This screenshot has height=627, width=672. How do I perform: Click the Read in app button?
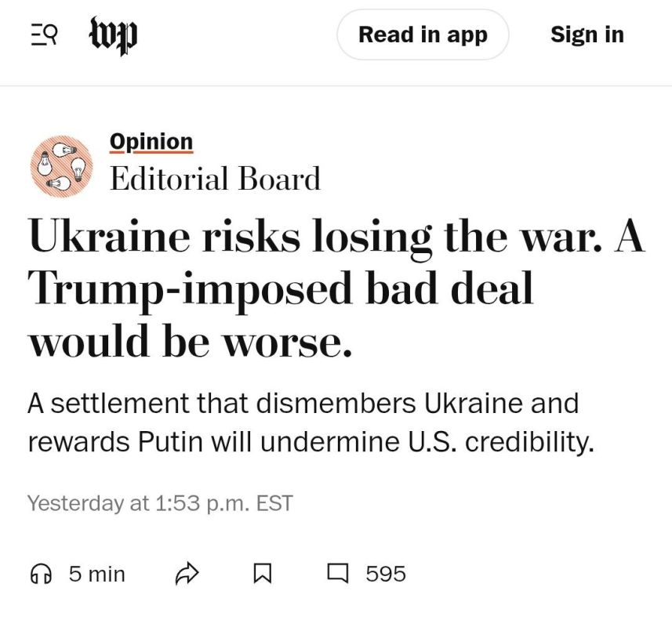(x=423, y=34)
